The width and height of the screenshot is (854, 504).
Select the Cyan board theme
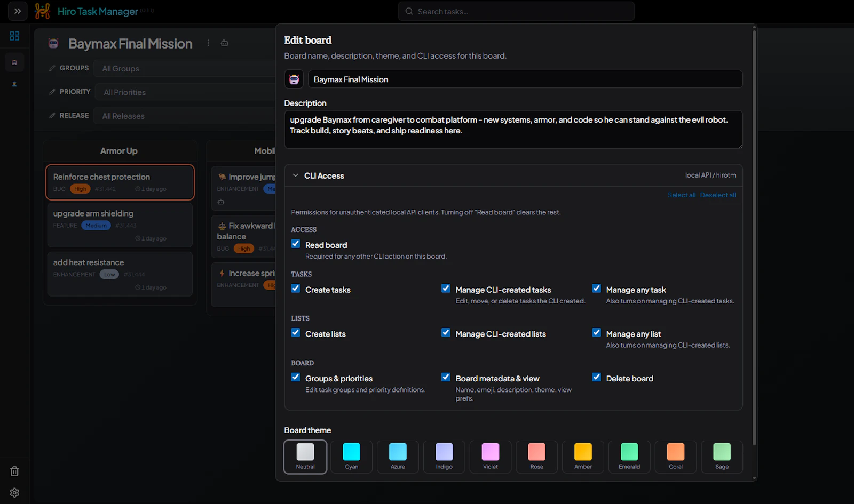pyautogui.click(x=352, y=457)
